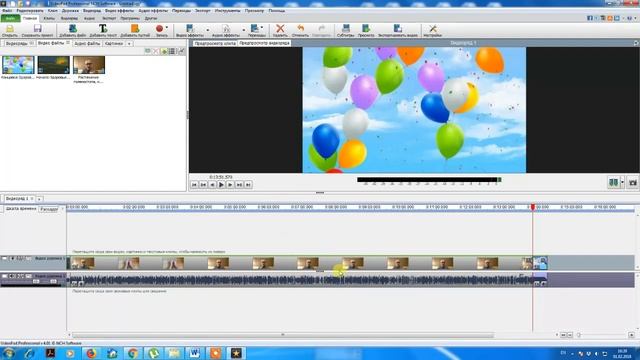Click Chrome icon in Windows taskbar
Screen dimensions: 640x360
coord(133,353)
